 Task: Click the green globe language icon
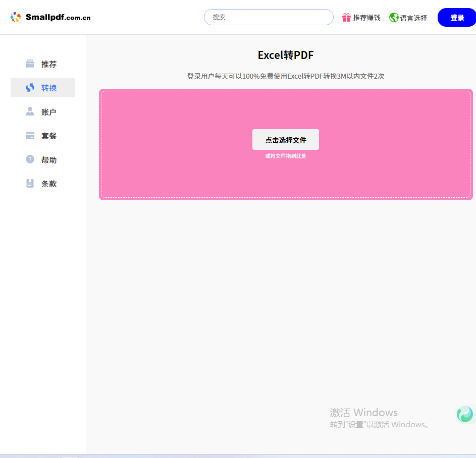(x=394, y=17)
